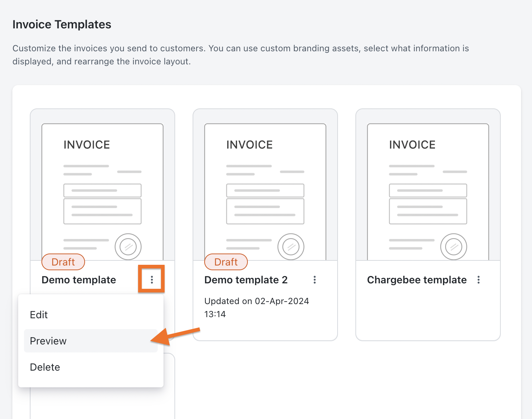532x419 pixels.
Task: Open the three-dot menu for Demo template 2
Action: click(x=315, y=279)
